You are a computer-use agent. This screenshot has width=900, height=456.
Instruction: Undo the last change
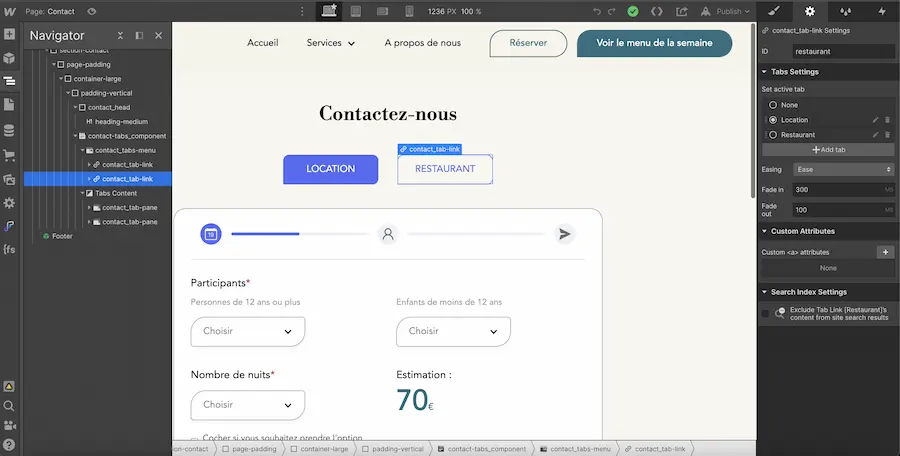[x=597, y=11]
